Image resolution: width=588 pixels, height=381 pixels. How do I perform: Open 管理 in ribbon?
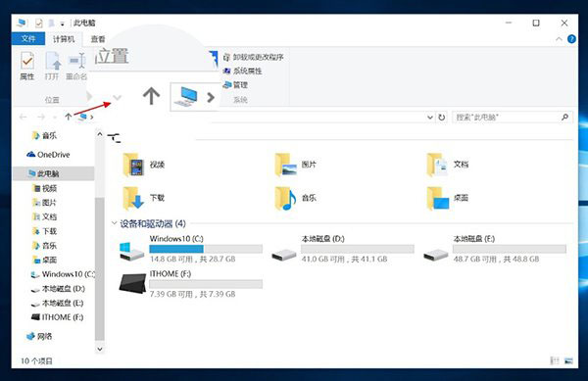[x=235, y=85]
